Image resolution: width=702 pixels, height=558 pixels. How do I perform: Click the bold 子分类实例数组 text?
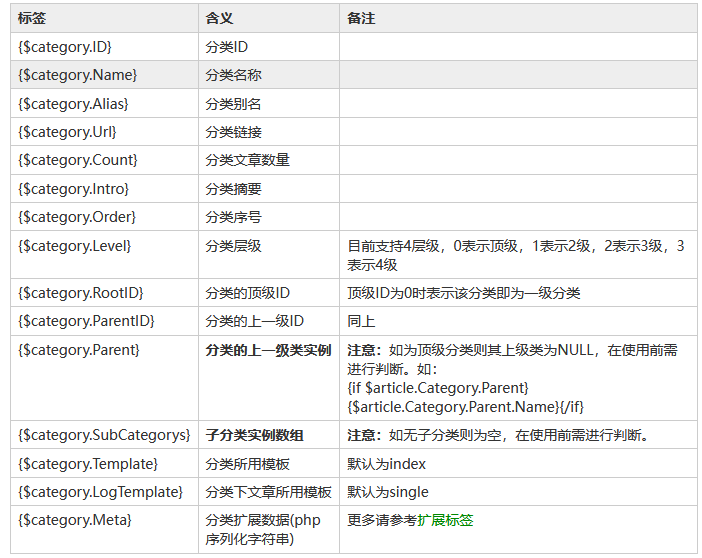tap(254, 435)
